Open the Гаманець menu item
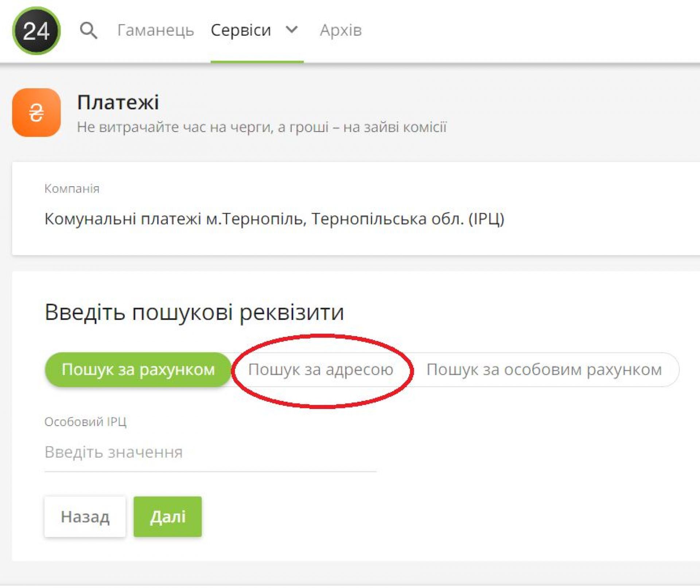Screen dimensions: 700x588 (x=155, y=30)
